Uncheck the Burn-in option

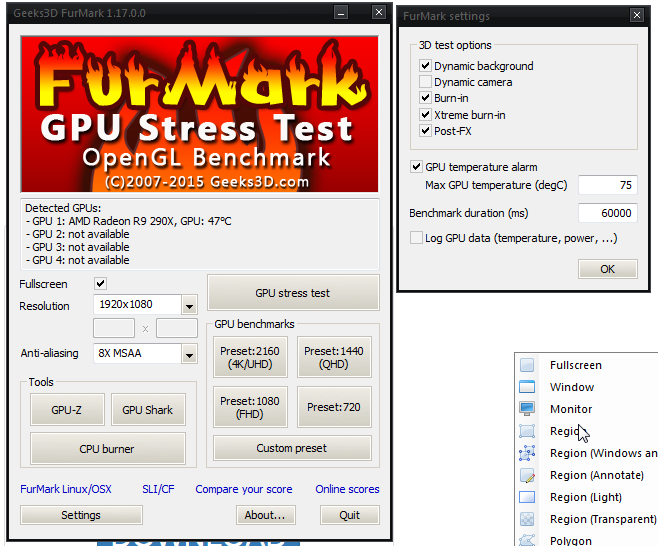(x=425, y=98)
